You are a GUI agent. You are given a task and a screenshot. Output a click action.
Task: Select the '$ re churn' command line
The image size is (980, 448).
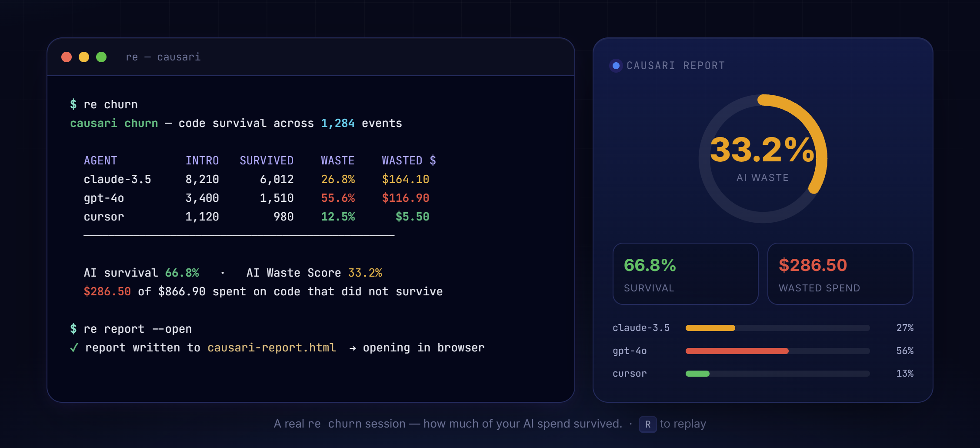pyautogui.click(x=104, y=104)
